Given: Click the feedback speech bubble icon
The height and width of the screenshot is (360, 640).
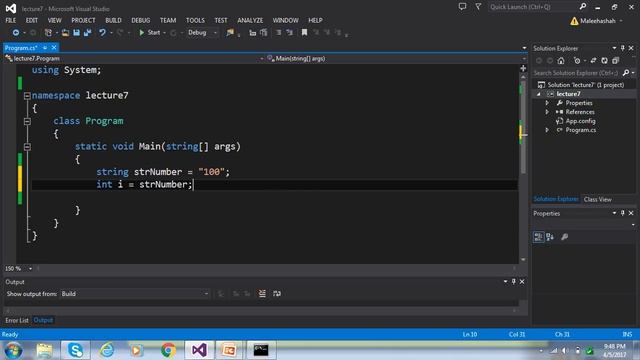Looking at the screenshot, I should click(x=462, y=7).
